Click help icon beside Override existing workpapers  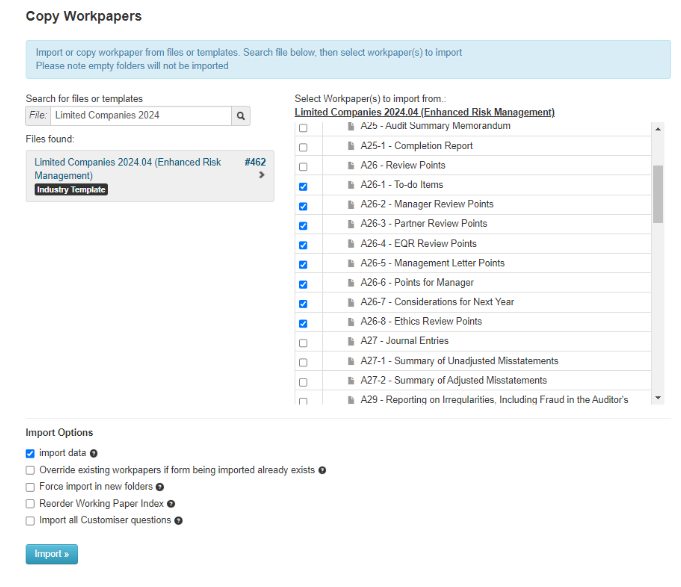[322, 470]
